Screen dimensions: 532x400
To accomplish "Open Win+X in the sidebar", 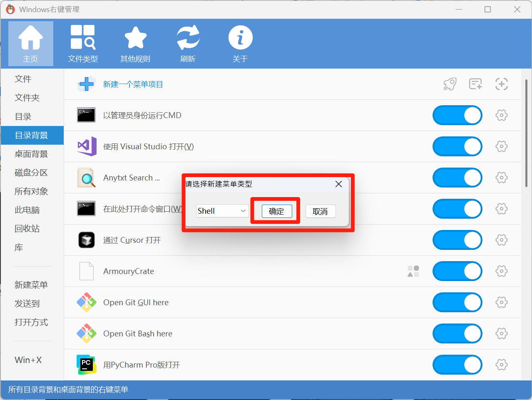I will coord(28,360).
